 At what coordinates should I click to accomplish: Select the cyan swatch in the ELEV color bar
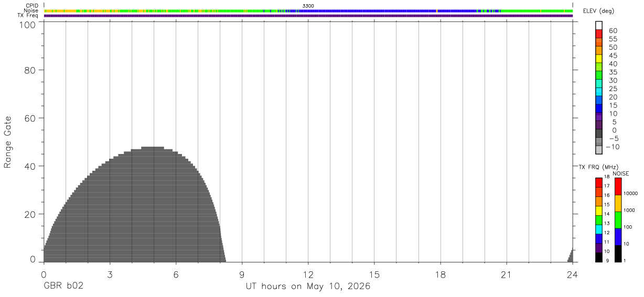coord(599,91)
